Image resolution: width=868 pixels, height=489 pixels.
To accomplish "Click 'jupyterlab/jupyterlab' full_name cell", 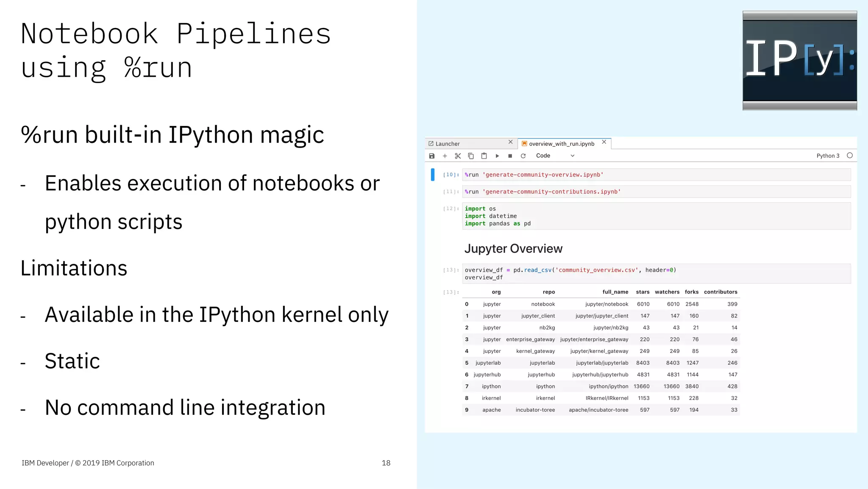I will (602, 363).
